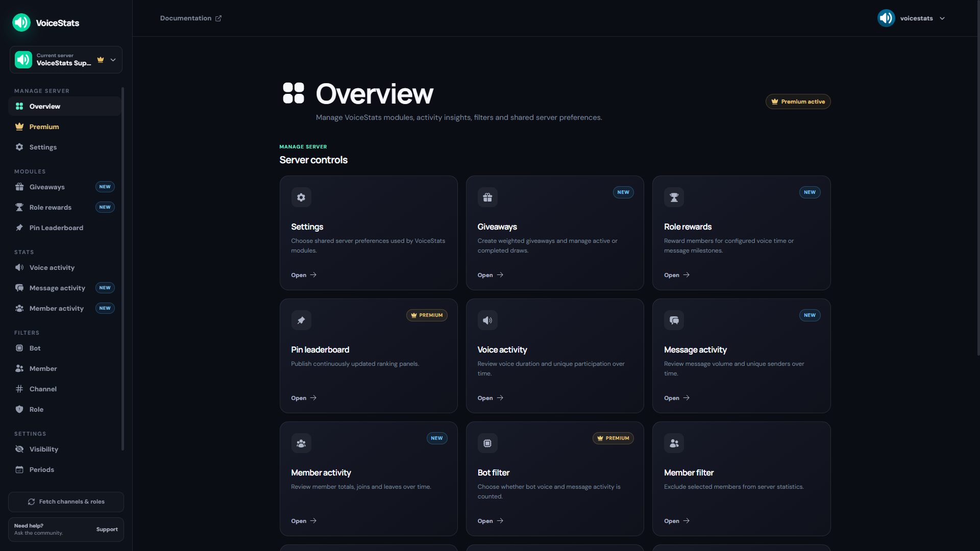Click the Support button

pyautogui.click(x=107, y=530)
